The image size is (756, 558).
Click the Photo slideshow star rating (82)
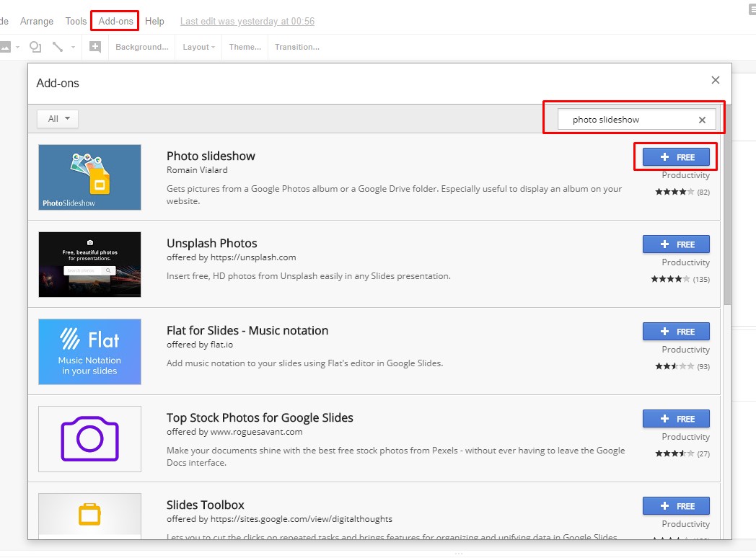click(x=682, y=192)
